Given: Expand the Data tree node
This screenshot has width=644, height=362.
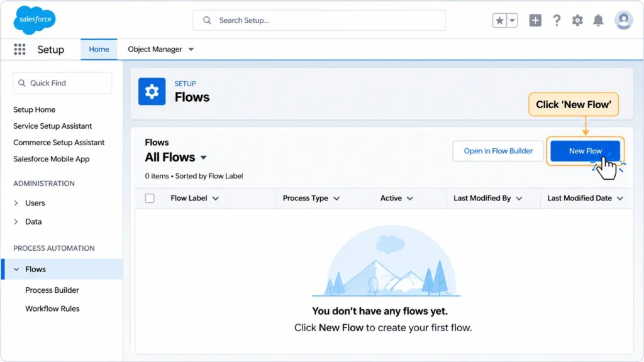Looking at the screenshot, I should coord(16,222).
